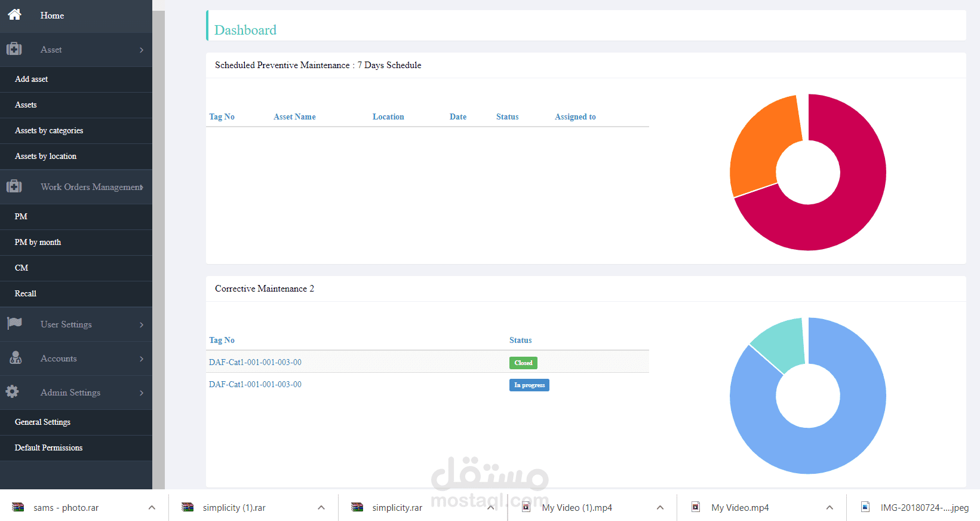Sort table by Asset Name column header
Viewport: 980px width, 521px height.
(x=294, y=117)
